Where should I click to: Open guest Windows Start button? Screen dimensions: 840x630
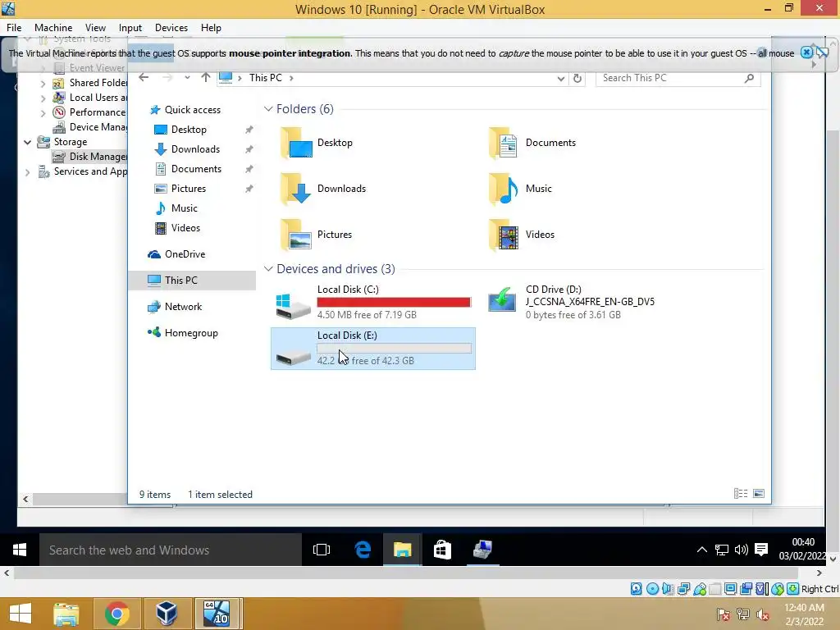click(x=20, y=550)
